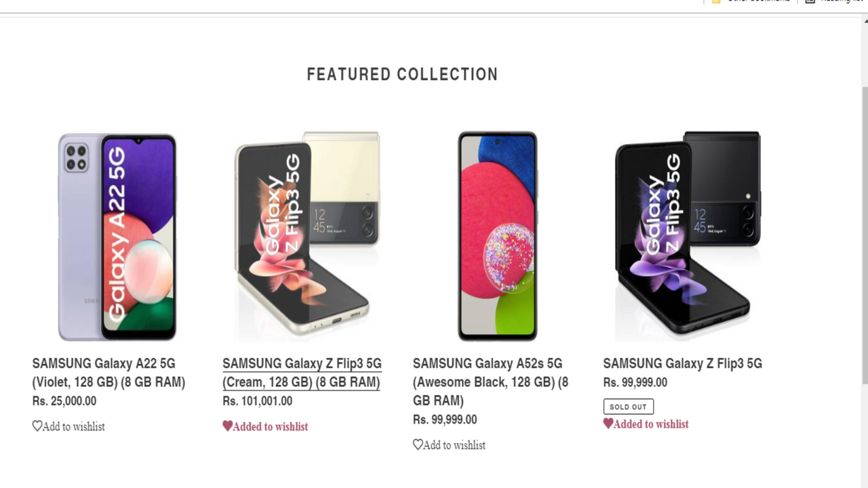868x488 pixels.
Task: Click the violet Galaxy A22 5G product image
Action: 117,236
